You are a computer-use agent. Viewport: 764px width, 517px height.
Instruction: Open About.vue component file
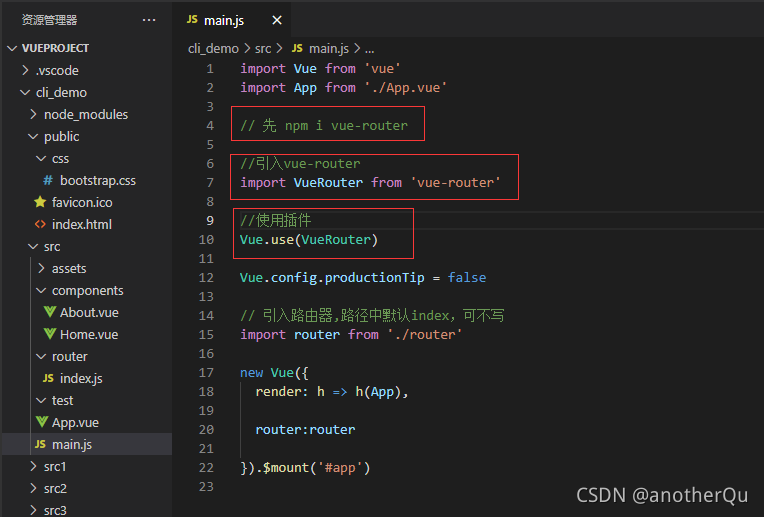coord(89,312)
